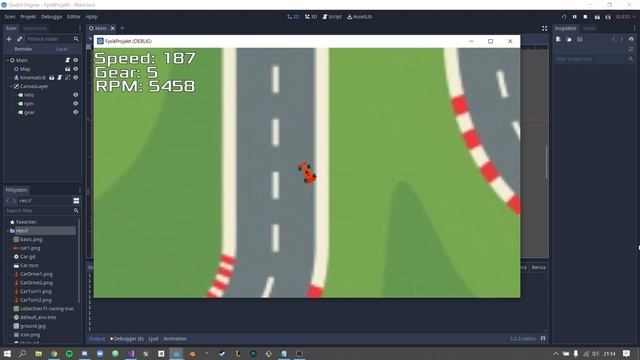Viewport: 640px width, 360px height.
Task: Hide the gear label node
Action: click(x=76, y=112)
